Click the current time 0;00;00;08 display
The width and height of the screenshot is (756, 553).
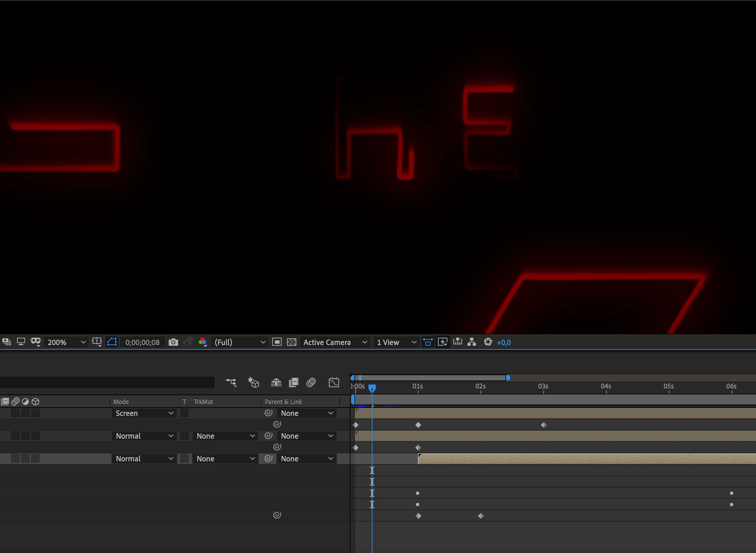point(142,342)
